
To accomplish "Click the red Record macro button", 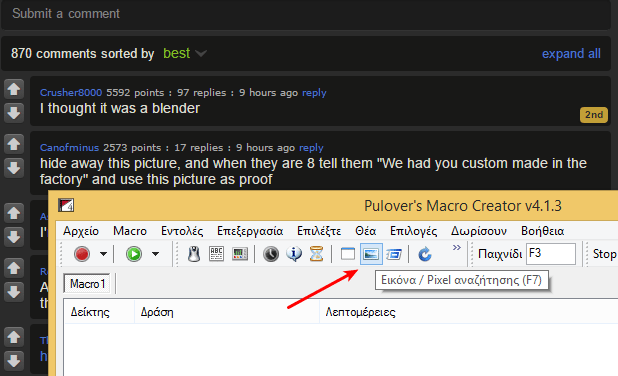I will pos(82,254).
